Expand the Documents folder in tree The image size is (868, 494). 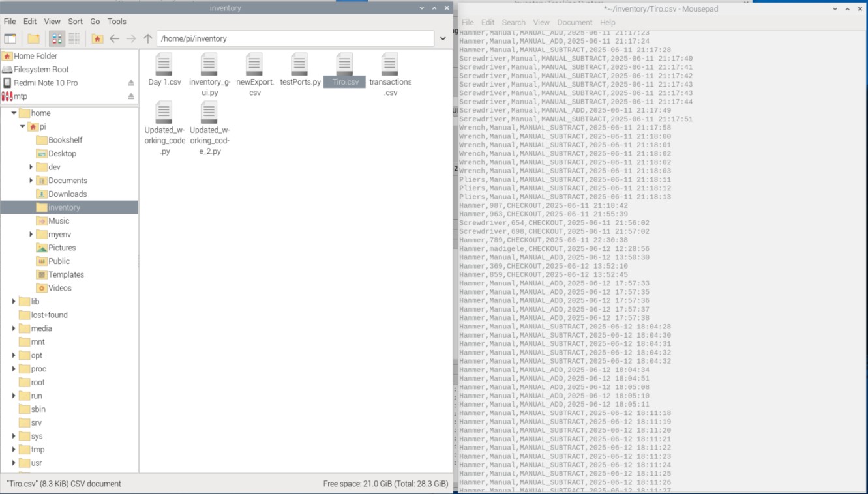(x=31, y=181)
